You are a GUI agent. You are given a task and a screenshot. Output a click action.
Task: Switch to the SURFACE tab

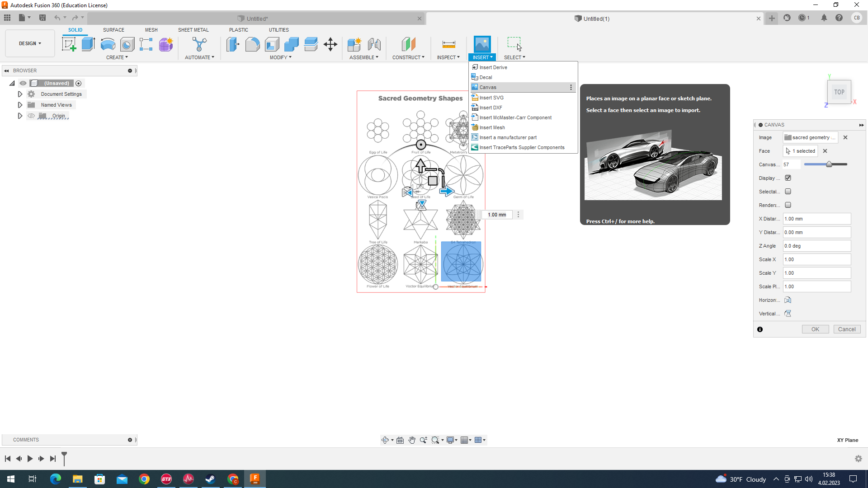click(113, 30)
